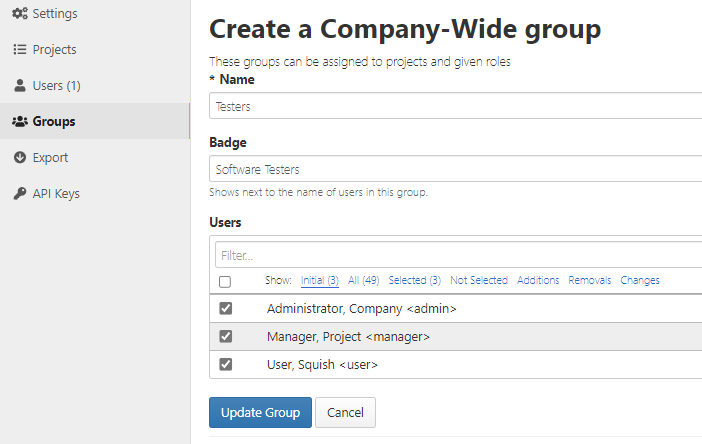Uncheck Manager, Project <manager> checkbox
The image size is (702, 444).
pos(226,336)
